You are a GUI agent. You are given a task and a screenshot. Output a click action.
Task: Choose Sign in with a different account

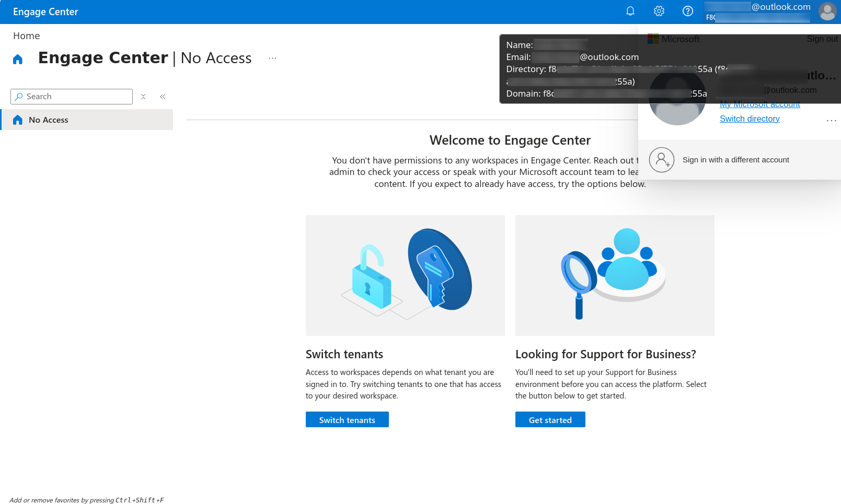tap(739, 160)
